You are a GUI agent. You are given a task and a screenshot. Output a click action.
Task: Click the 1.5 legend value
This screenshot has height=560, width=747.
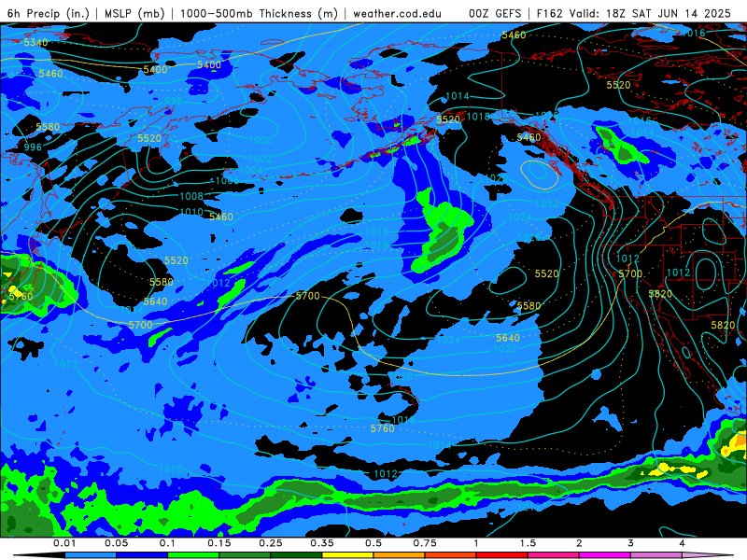tap(528, 543)
